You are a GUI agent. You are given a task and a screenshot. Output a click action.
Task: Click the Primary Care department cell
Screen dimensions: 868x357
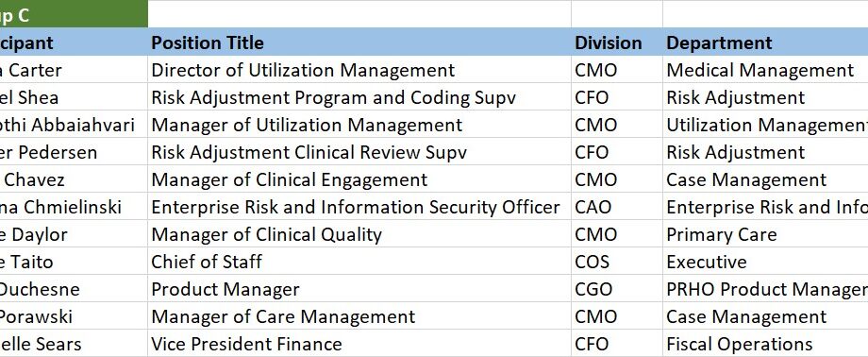click(x=765, y=234)
